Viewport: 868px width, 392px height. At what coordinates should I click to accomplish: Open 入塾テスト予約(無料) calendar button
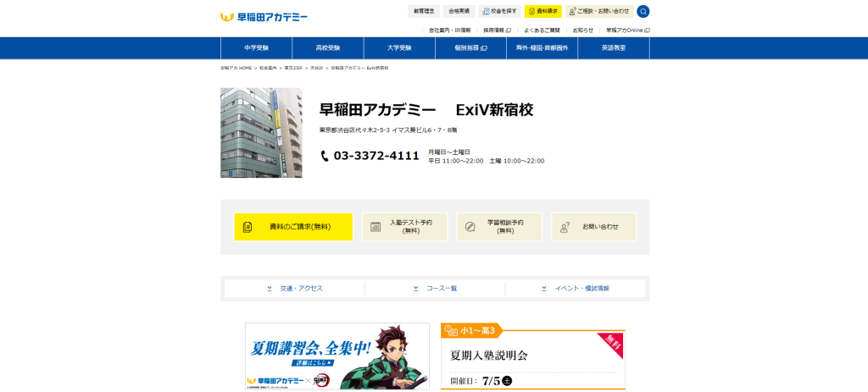404,227
